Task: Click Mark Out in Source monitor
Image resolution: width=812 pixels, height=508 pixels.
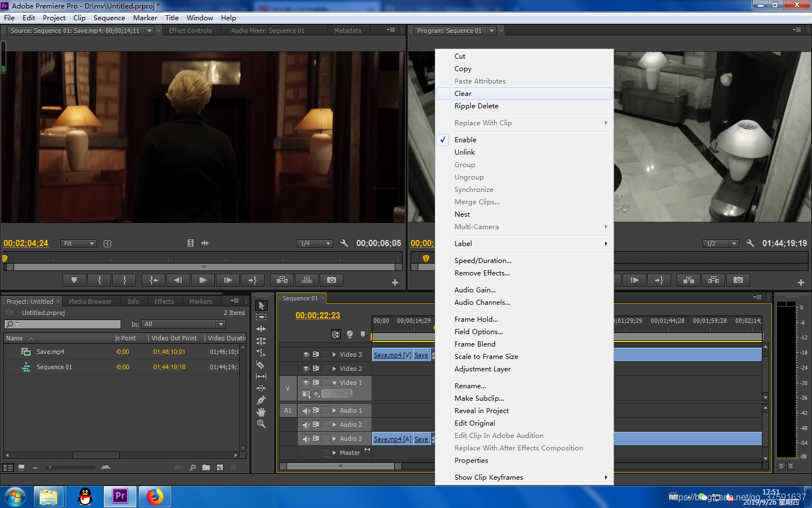Action: click(x=125, y=280)
